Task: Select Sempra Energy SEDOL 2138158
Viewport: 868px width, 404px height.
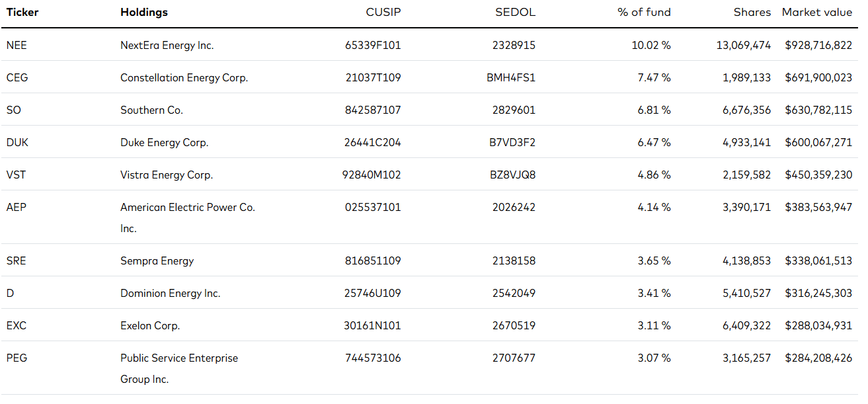Action: [x=514, y=261]
